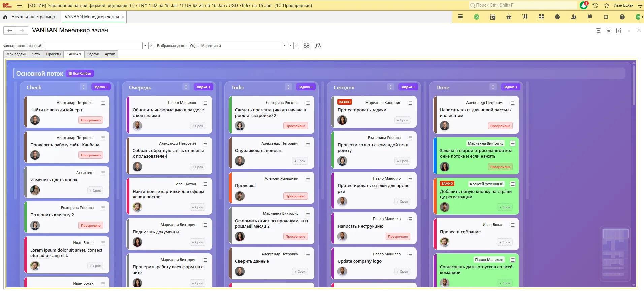Open Check column options menu
The height and width of the screenshot is (292, 644).
point(84,87)
